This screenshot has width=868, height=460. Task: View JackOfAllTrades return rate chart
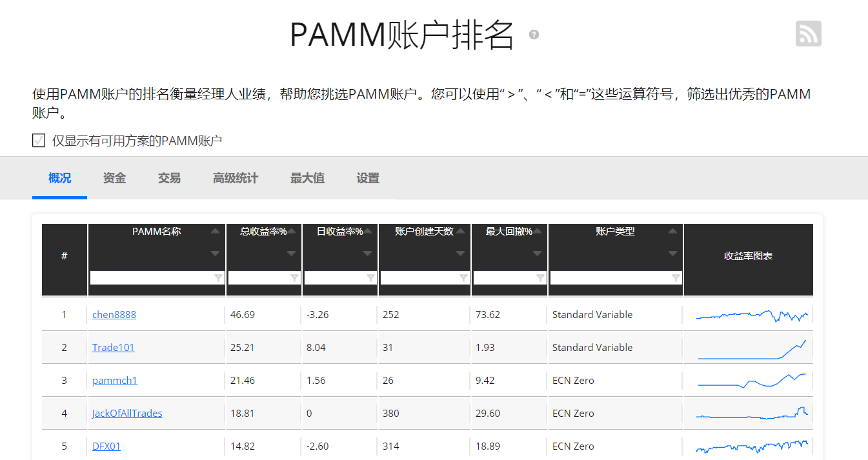(752, 413)
